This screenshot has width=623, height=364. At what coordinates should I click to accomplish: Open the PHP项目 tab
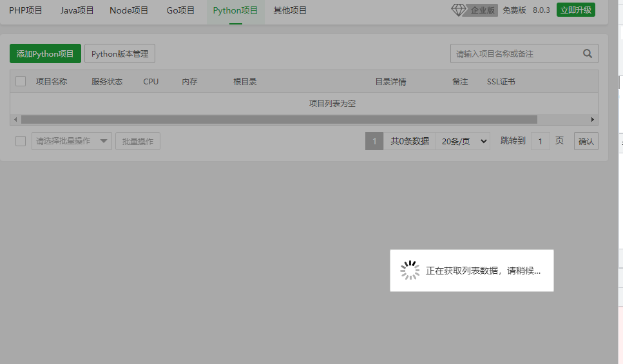click(x=25, y=10)
